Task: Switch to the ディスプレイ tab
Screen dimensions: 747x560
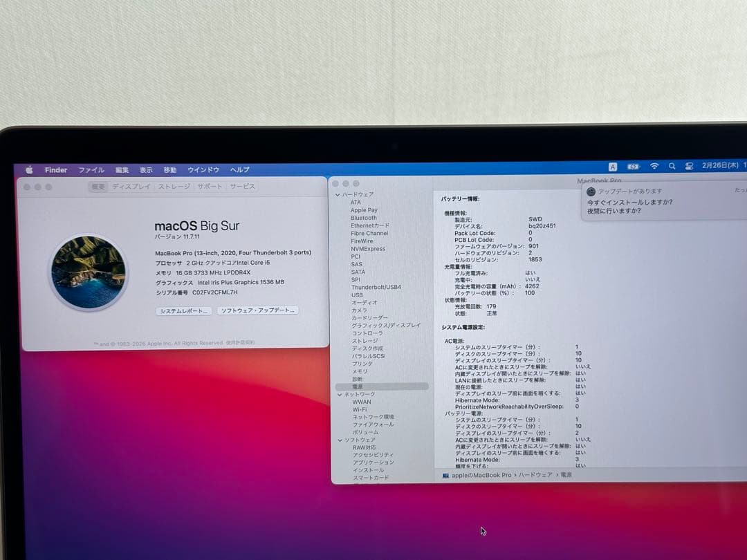Action: [131, 187]
